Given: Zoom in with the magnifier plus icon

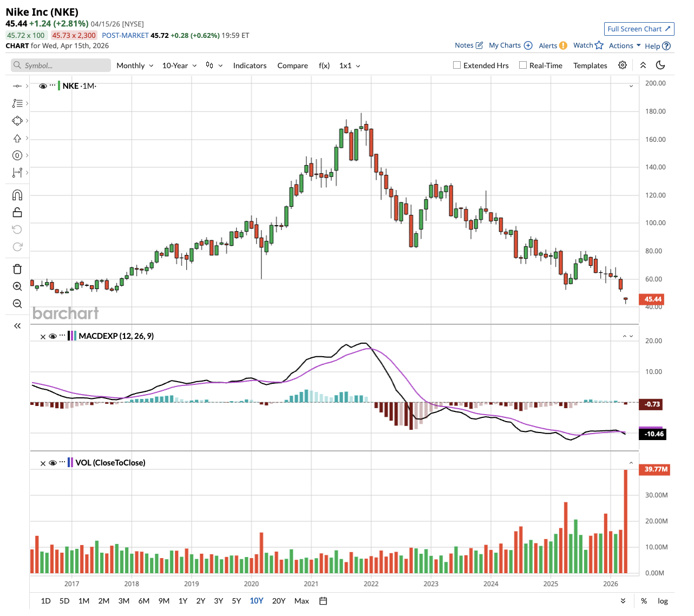Looking at the screenshot, I should [17, 286].
